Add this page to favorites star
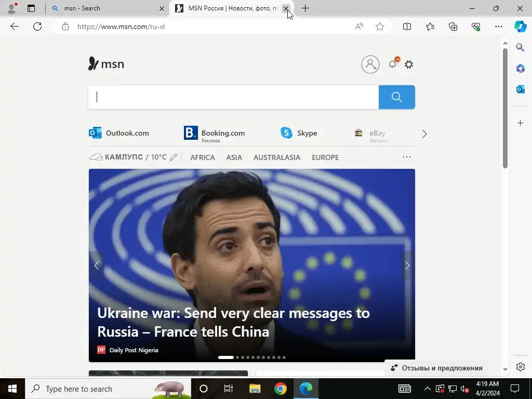 [380, 26]
